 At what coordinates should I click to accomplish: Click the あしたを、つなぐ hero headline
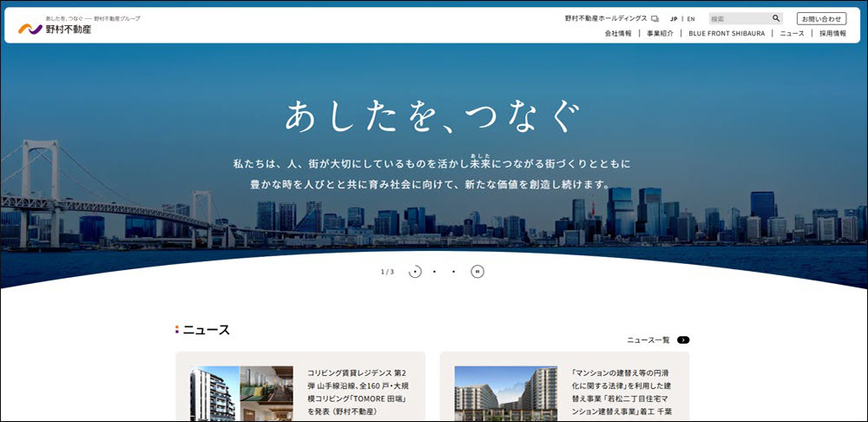click(432, 116)
